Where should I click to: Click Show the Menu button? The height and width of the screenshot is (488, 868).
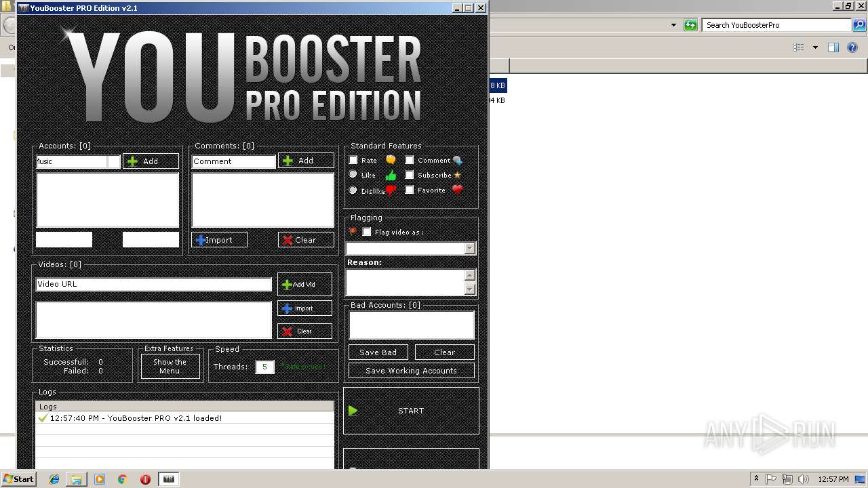pos(170,366)
